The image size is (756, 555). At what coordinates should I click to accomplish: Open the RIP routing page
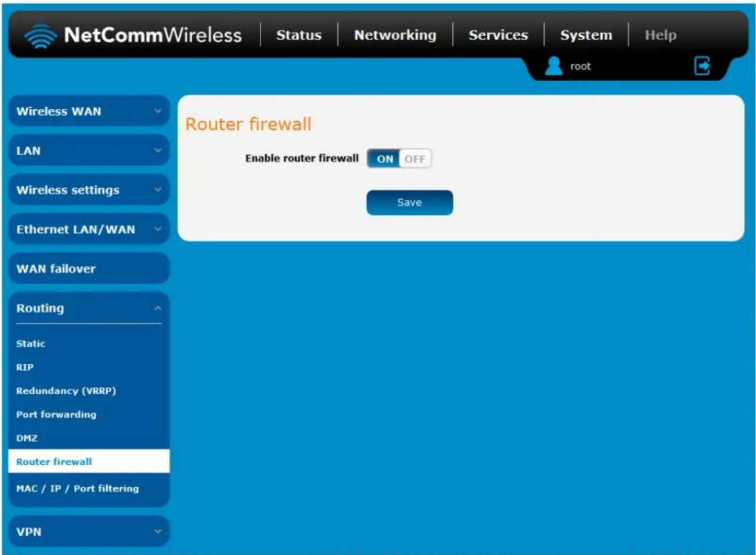pos(25,367)
